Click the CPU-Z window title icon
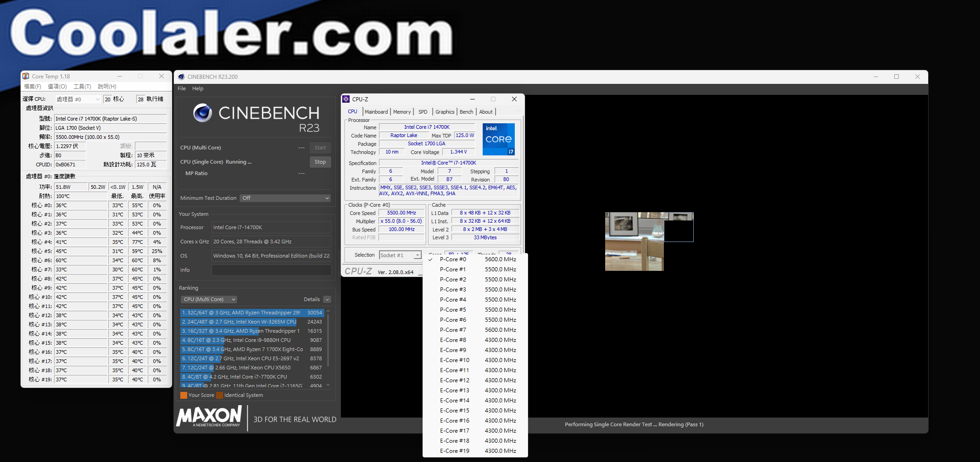 click(346, 99)
